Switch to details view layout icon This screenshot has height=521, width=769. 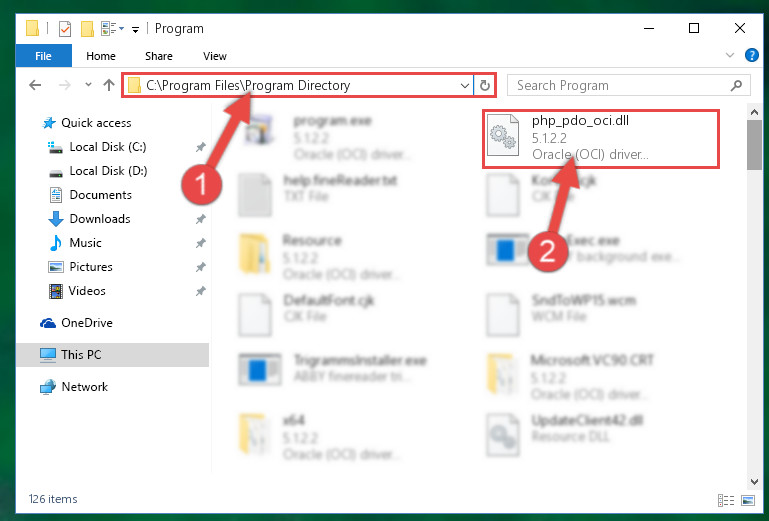pos(726,500)
